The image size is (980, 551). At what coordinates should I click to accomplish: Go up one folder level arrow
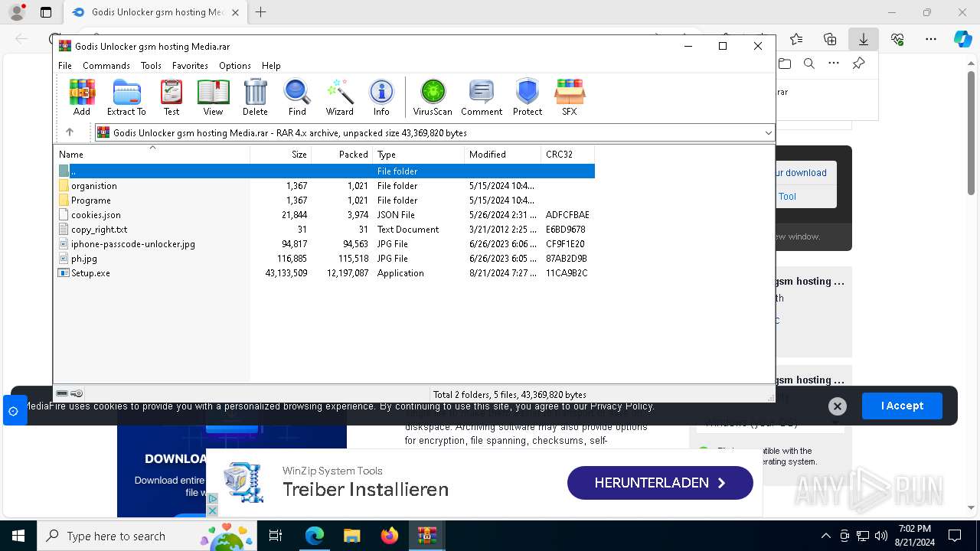pos(70,132)
